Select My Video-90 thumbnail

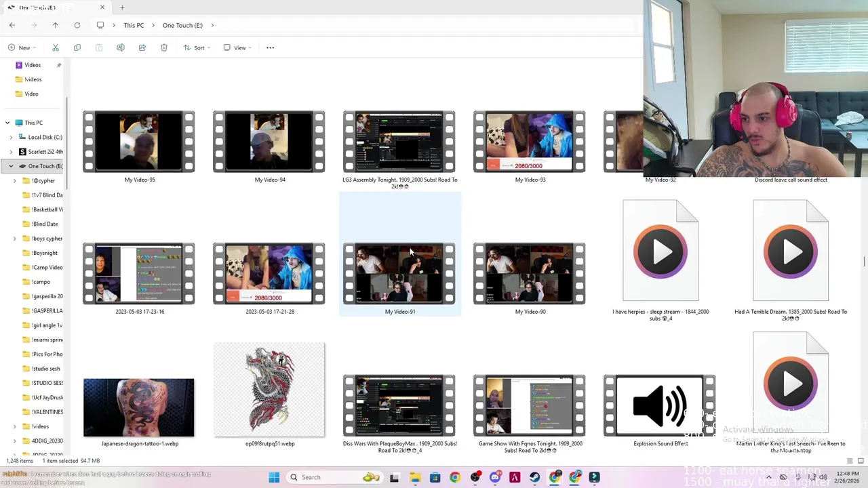pyautogui.click(x=530, y=273)
